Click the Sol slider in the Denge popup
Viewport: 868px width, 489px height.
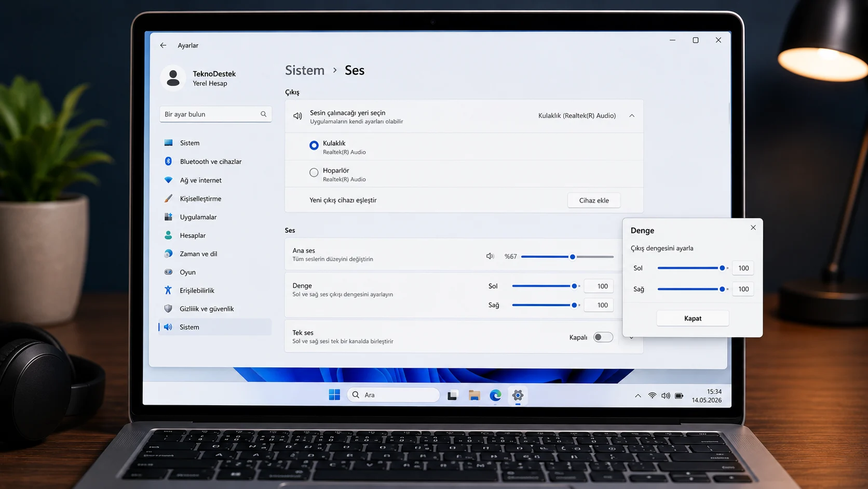click(693, 268)
